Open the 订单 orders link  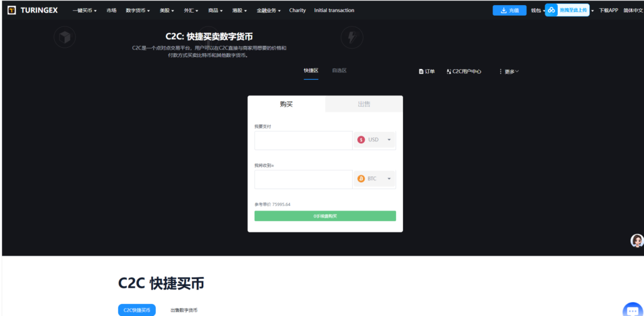pyautogui.click(x=427, y=72)
